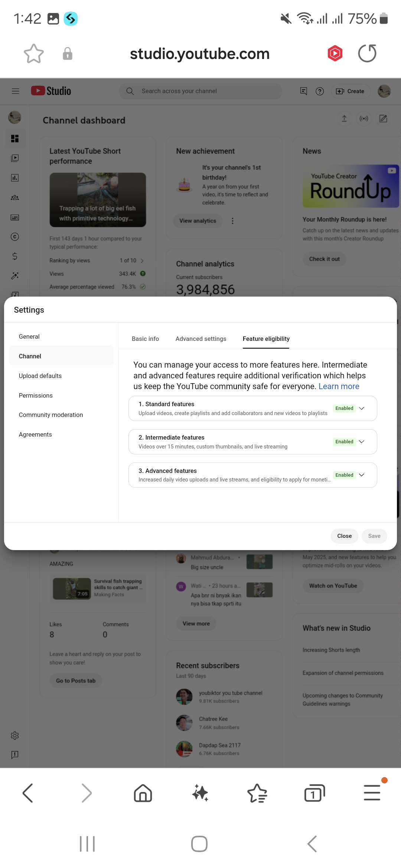Screen dimensions: 401x868
Task: Tap the browser home icon
Action: click(x=143, y=793)
